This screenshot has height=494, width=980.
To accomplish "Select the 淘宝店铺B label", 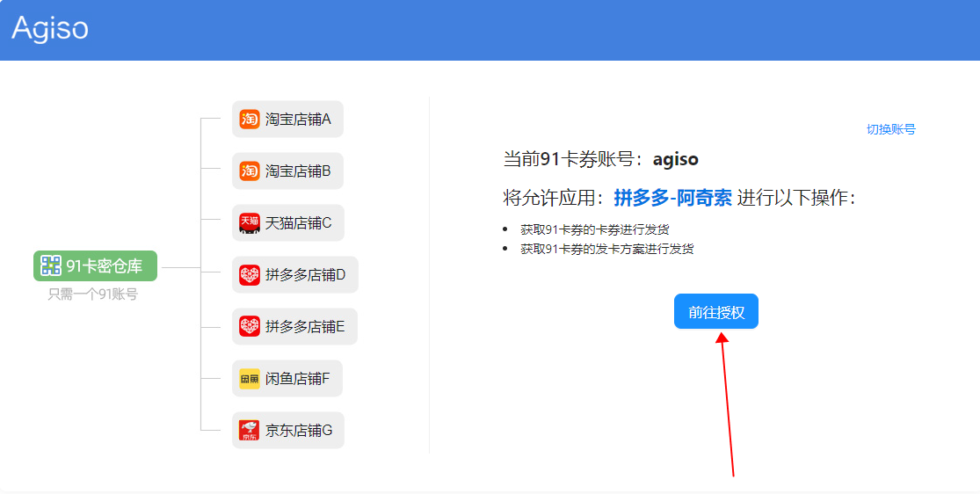I will point(298,171).
